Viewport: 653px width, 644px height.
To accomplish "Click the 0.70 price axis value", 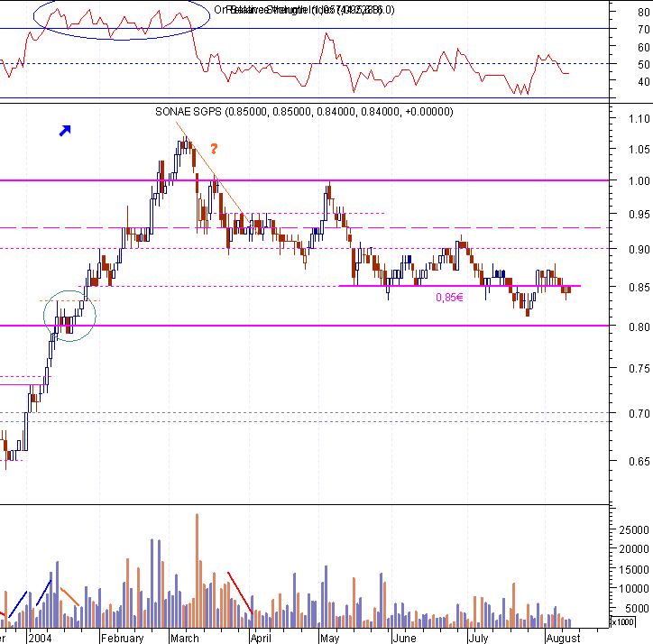I will [x=639, y=414].
